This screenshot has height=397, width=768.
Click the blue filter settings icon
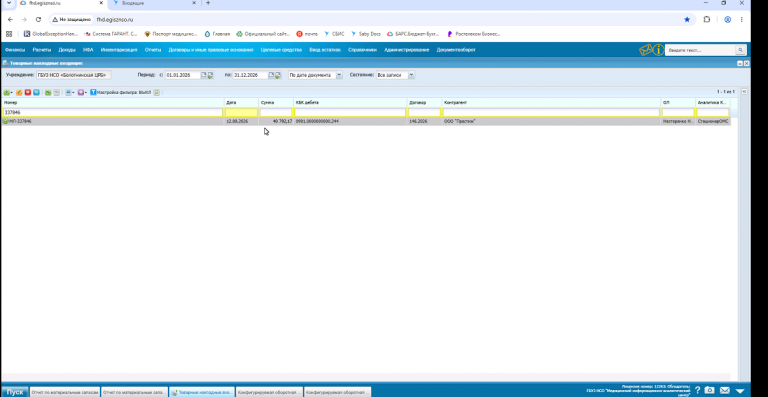click(x=93, y=92)
